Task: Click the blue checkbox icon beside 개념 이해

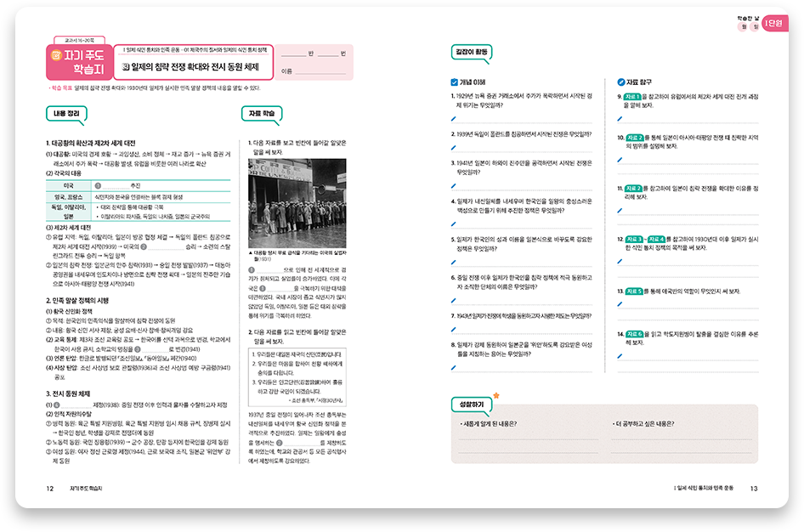Action: (x=455, y=82)
